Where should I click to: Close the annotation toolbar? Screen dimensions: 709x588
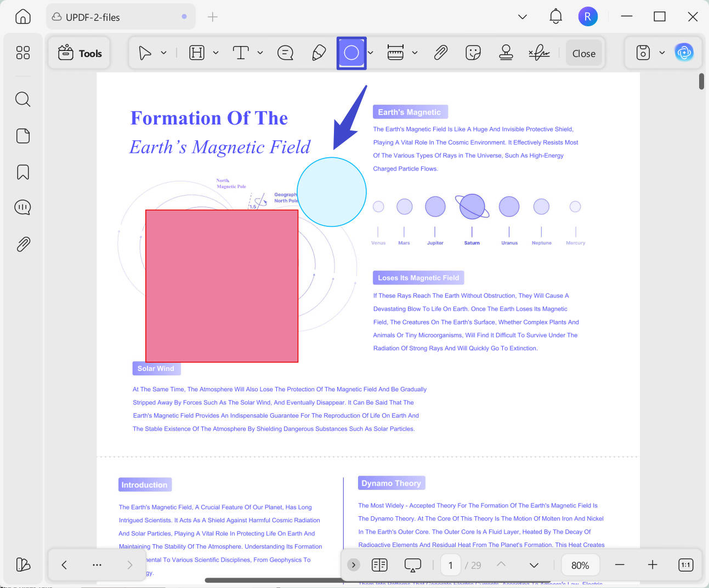coord(584,53)
